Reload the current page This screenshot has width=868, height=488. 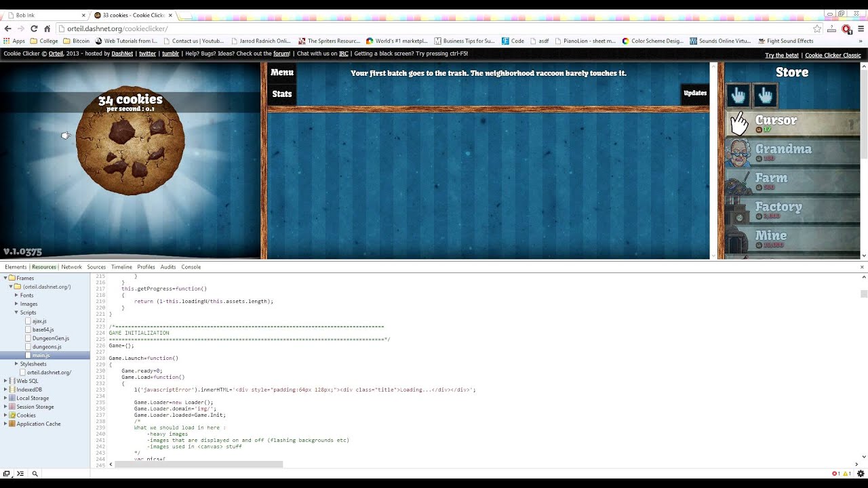[x=34, y=28]
